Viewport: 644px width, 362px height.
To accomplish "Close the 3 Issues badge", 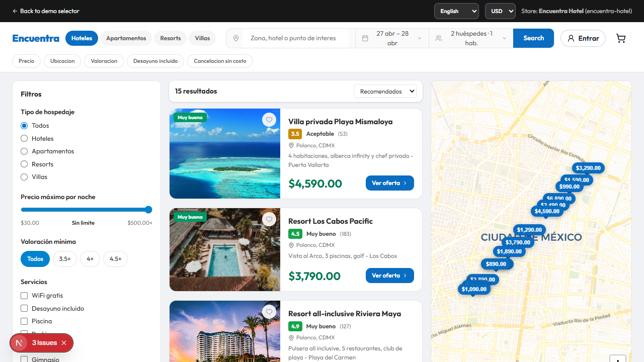I will click(x=64, y=343).
